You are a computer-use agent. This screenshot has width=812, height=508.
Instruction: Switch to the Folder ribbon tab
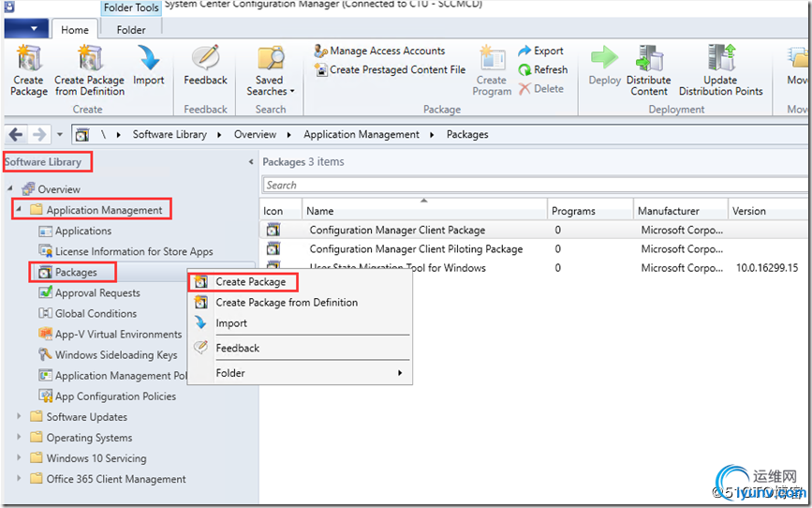click(x=131, y=29)
